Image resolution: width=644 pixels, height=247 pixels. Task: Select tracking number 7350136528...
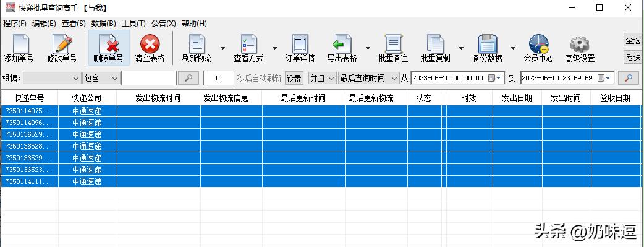point(29,146)
